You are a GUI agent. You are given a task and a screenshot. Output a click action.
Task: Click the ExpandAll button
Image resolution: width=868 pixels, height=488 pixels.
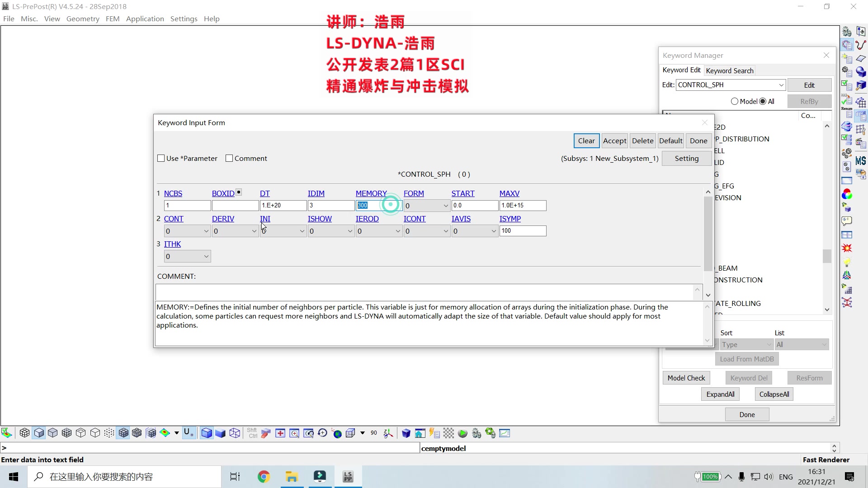point(720,394)
